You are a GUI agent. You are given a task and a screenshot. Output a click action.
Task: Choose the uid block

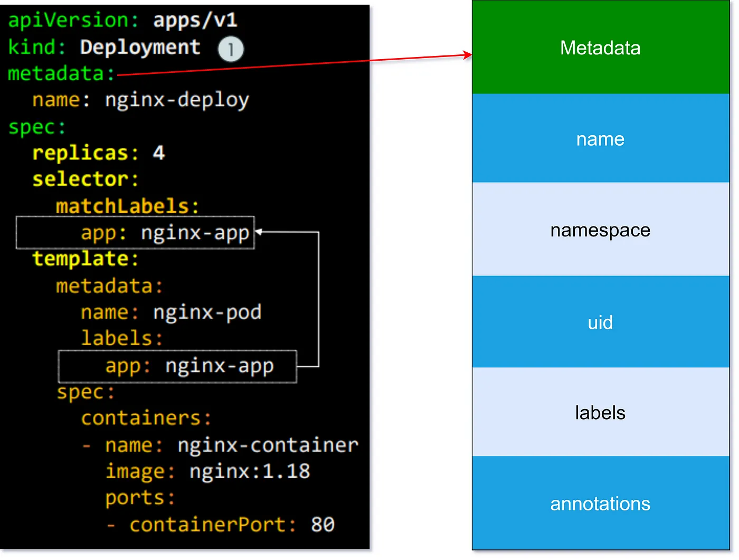pos(600,322)
